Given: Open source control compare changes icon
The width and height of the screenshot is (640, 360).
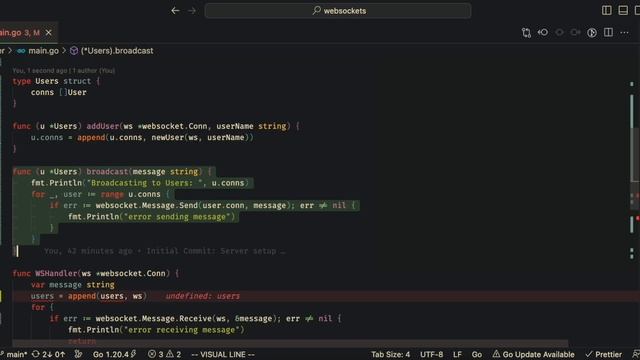Looking at the screenshot, I should click(526, 33).
